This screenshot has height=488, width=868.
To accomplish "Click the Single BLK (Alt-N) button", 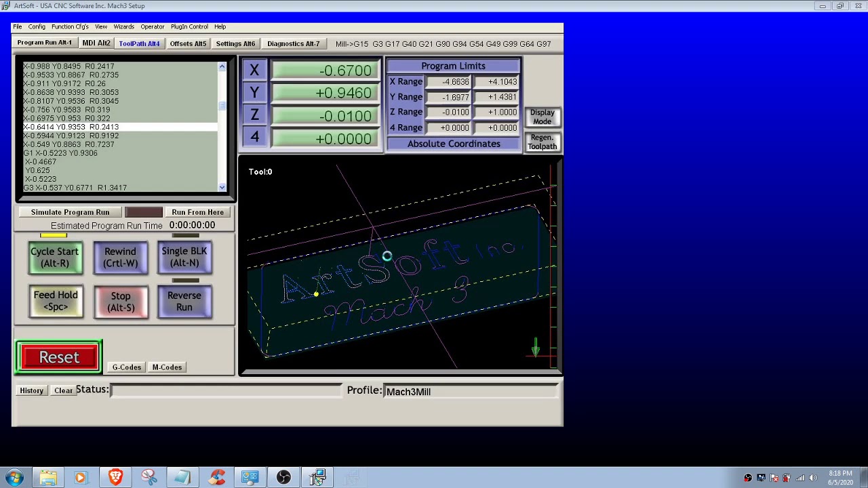I will (x=184, y=257).
